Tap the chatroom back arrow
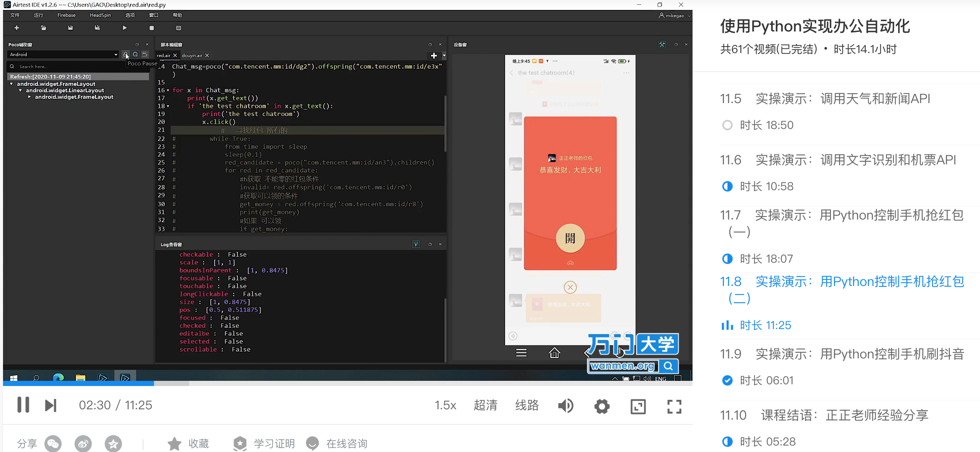The width and height of the screenshot is (980, 452). (x=512, y=73)
